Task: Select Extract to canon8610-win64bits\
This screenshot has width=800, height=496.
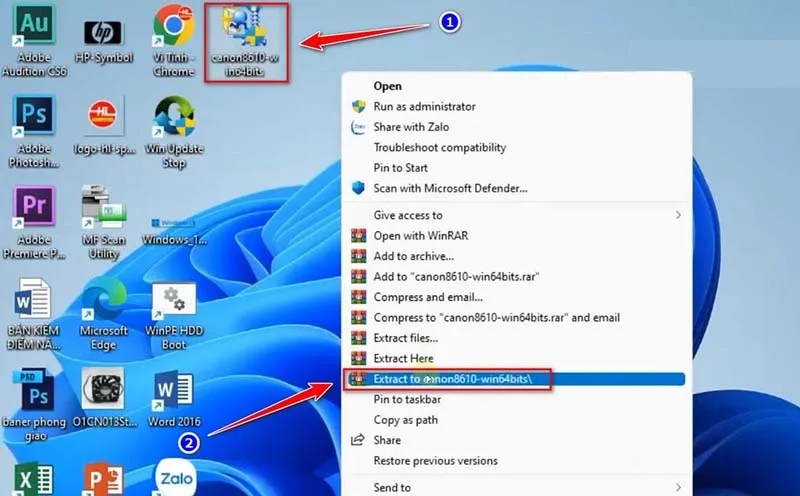Action: click(x=515, y=379)
